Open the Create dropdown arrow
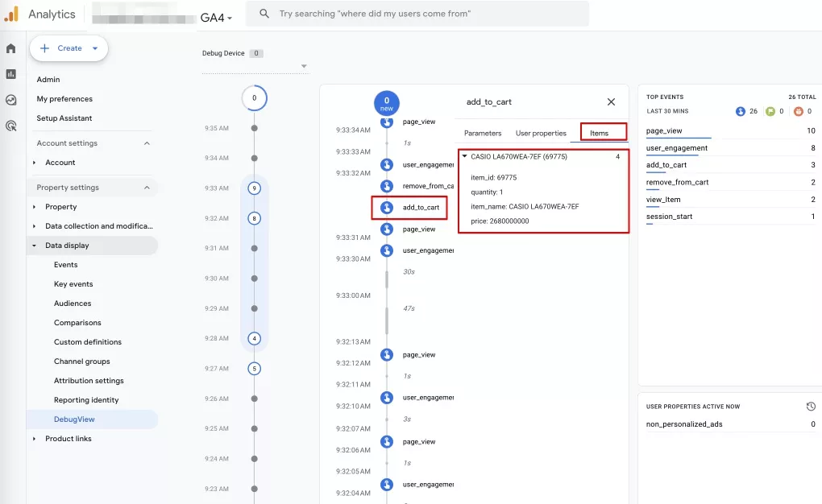This screenshot has height=504, width=822. (x=95, y=48)
